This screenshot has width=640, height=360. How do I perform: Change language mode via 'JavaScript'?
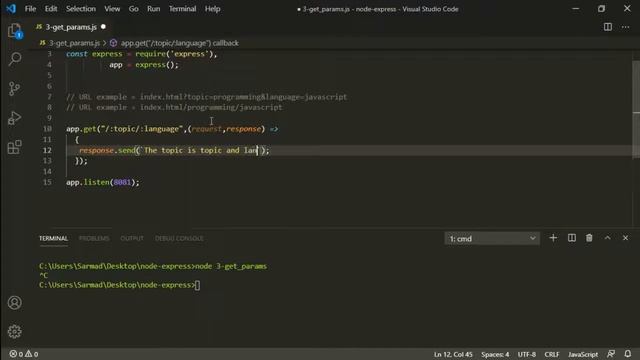click(x=582, y=354)
